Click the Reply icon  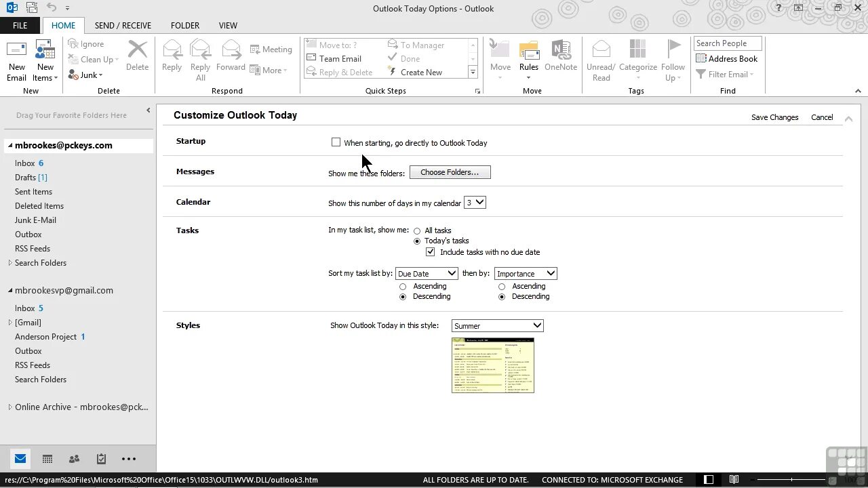172,49
